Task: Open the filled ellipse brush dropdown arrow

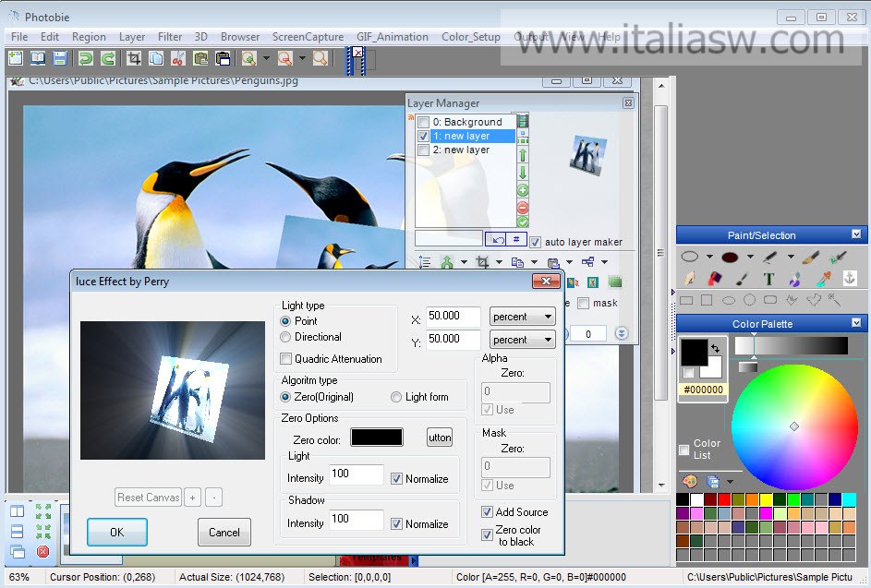Action: (x=750, y=257)
